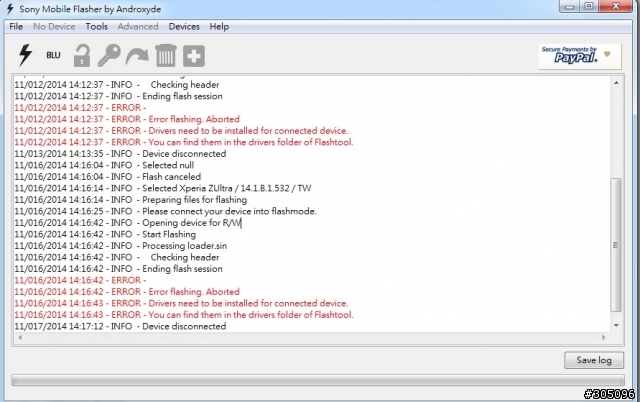The width and height of the screenshot is (640, 402).
Task: Click 14:12:37 'Checking header' log line
Action: [x=117, y=84]
